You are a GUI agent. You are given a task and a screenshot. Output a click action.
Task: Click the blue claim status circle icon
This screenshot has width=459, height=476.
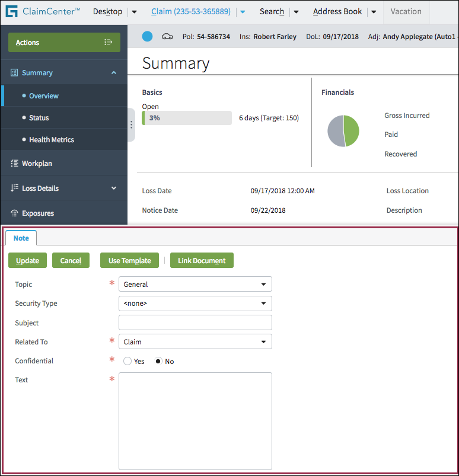pos(148,37)
